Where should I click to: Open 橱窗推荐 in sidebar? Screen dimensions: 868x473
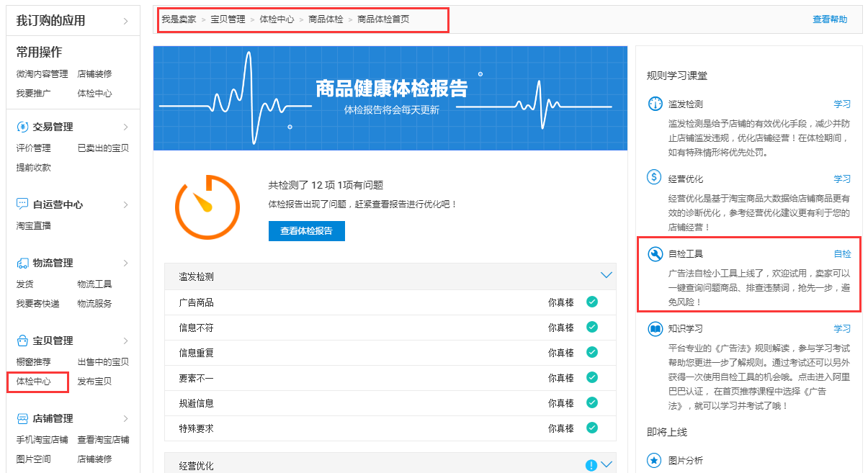(x=33, y=362)
